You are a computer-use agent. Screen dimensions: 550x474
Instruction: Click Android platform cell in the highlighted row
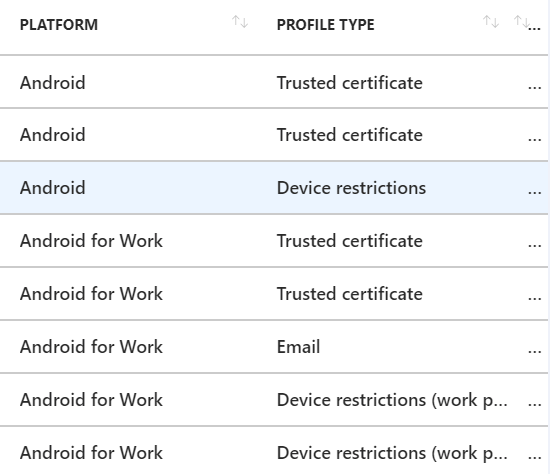(53, 188)
